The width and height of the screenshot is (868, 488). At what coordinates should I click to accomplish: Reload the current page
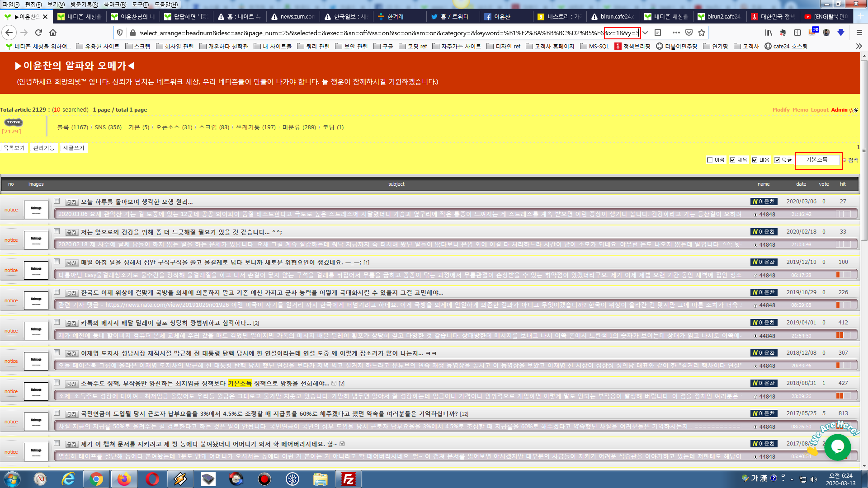click(x=38, y=33)
